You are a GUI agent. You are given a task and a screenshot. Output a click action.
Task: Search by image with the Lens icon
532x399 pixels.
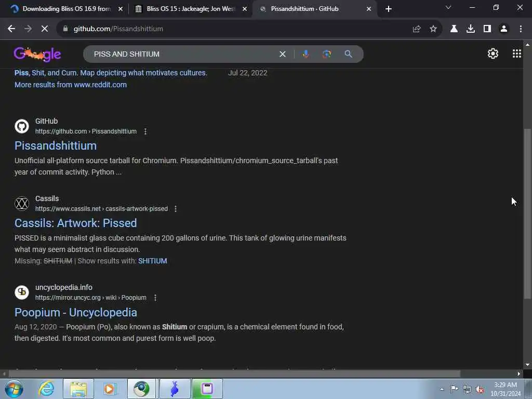click(x=327, y=54)
